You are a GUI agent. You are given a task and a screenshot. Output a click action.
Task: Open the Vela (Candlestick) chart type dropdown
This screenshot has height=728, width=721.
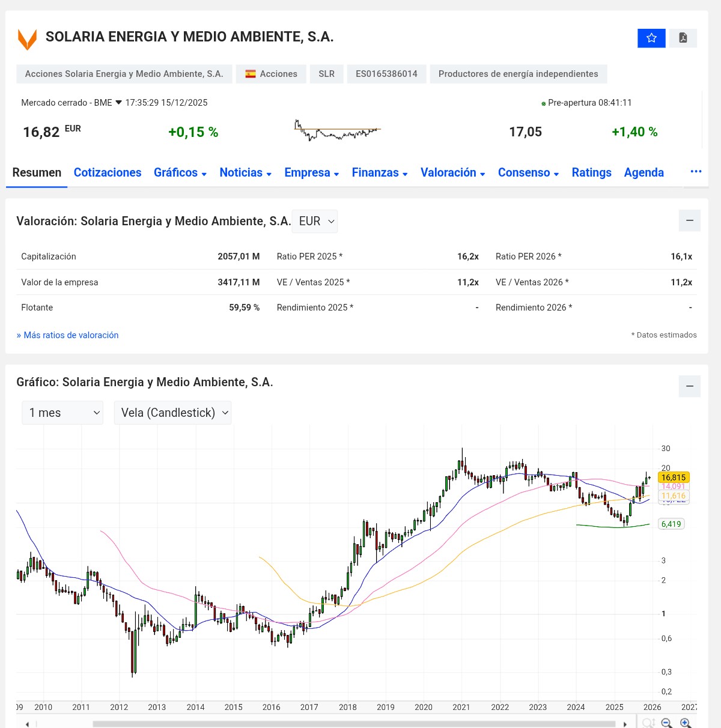click(172, 413)
